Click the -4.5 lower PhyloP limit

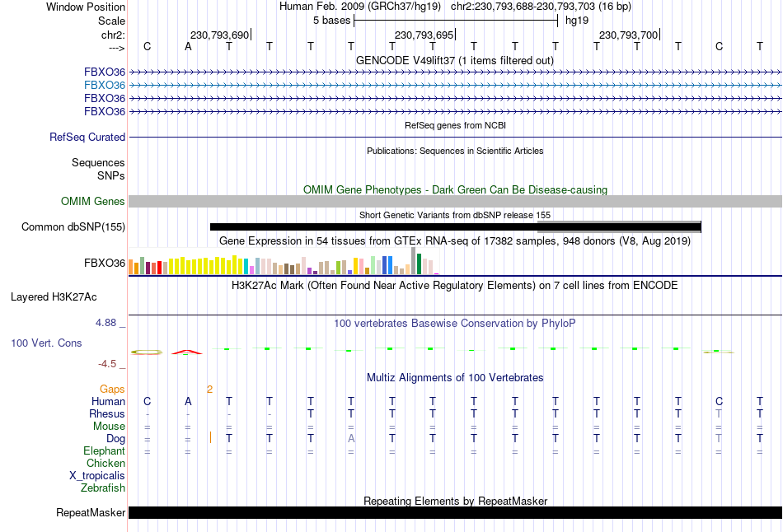pos(107,364)
